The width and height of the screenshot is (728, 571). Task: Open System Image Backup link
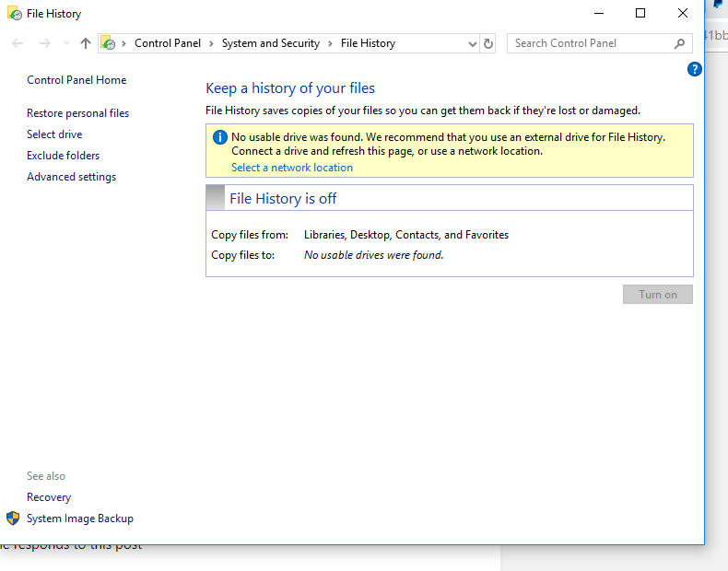(80, 519)
